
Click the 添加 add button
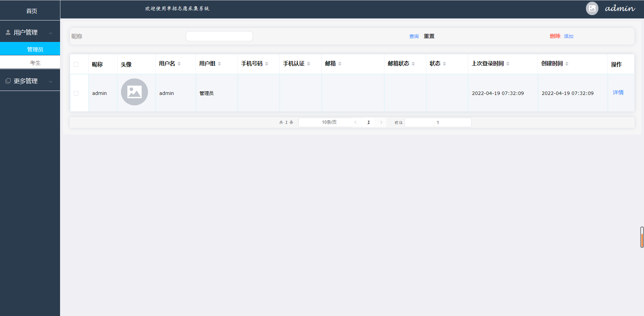point(569,36)
